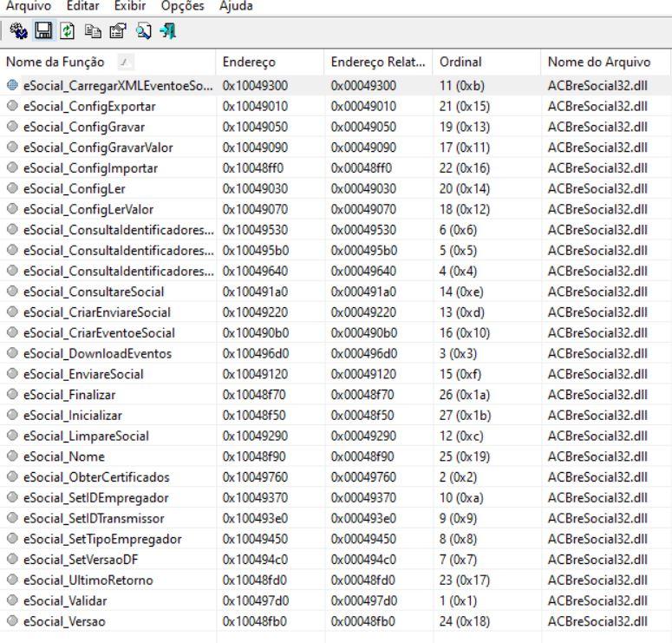
Task: Click ordinal cell 14 (0xe)
Action: (461, 292)
